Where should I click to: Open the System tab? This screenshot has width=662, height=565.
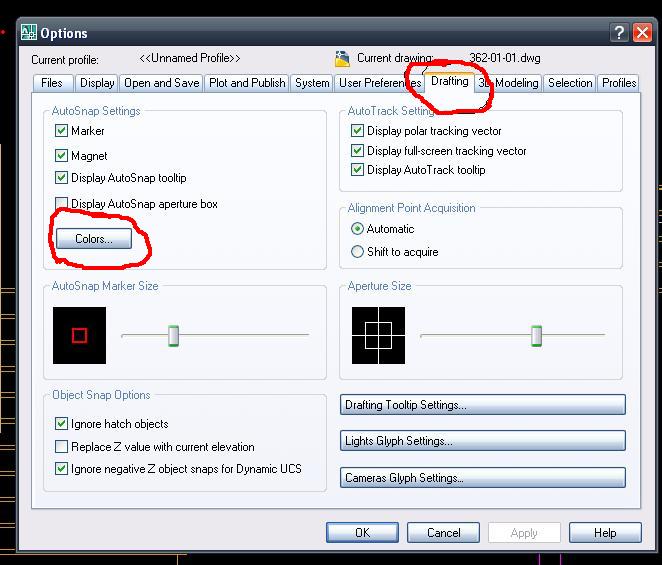[312, 83]
